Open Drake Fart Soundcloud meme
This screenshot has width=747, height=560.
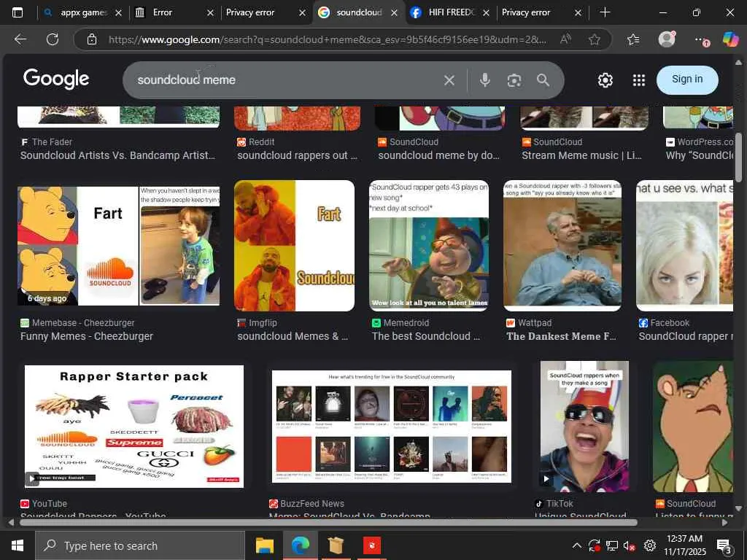coord(295,246)
